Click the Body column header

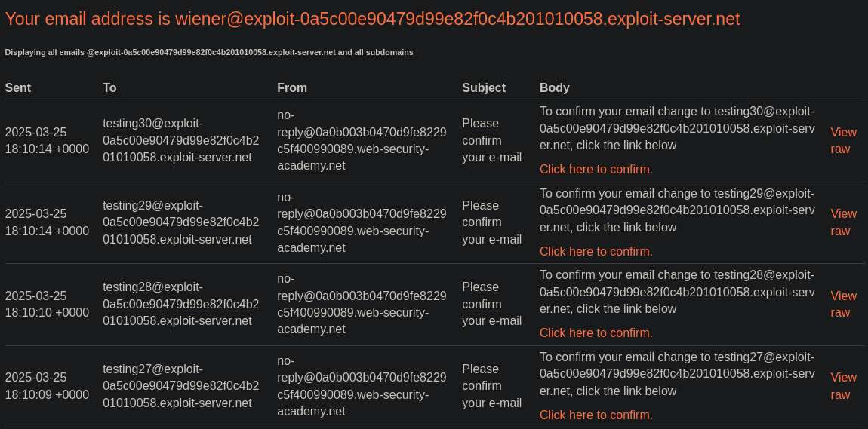click(x=555, y=88)
